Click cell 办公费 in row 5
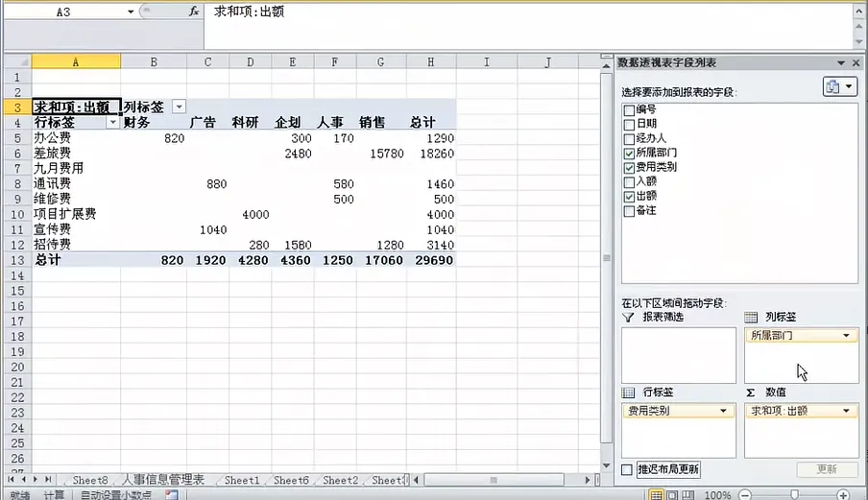The image size is (868, 500). (x=76, y=138)
